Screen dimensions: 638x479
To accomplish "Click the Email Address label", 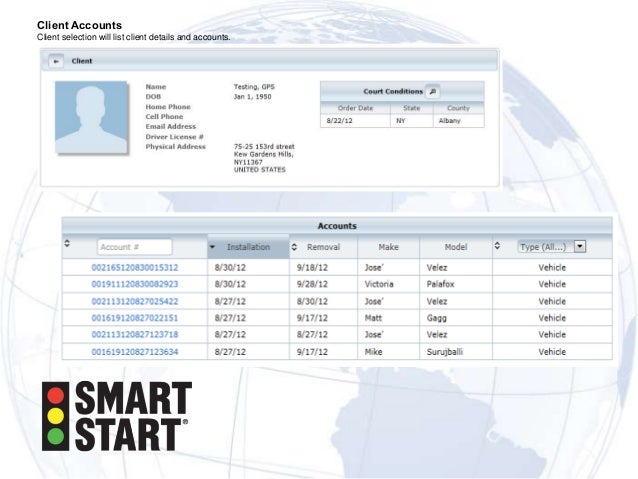I will 171,127.
